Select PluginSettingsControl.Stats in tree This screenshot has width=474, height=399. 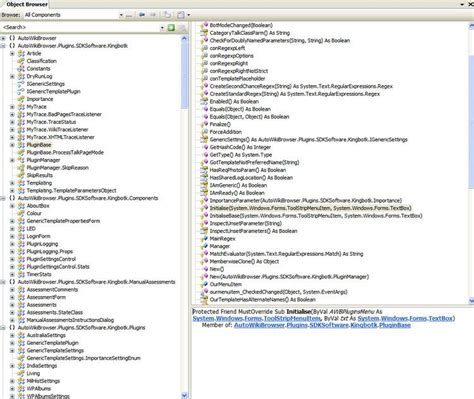58,267
